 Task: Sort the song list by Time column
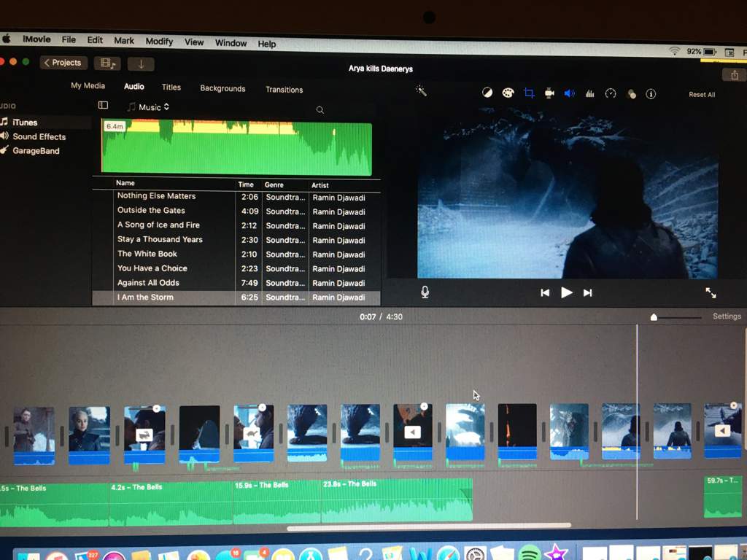pos(246,184)
